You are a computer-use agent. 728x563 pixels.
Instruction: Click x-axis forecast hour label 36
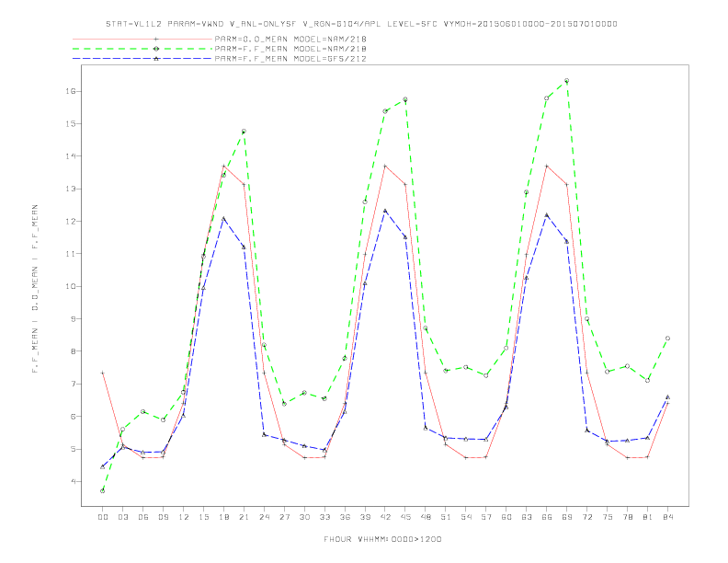pos(345,517)
